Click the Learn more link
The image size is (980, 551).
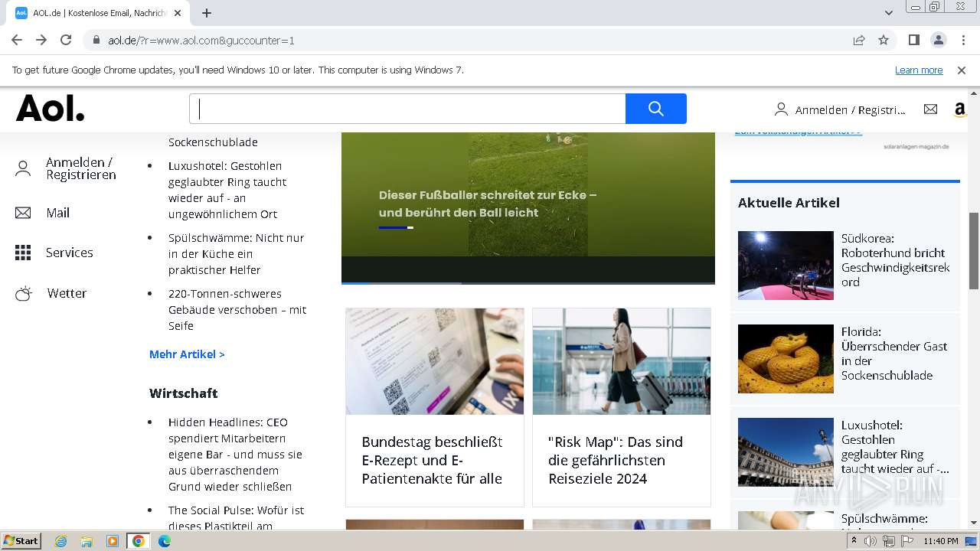pyautogui.click(x=919, y=70)
